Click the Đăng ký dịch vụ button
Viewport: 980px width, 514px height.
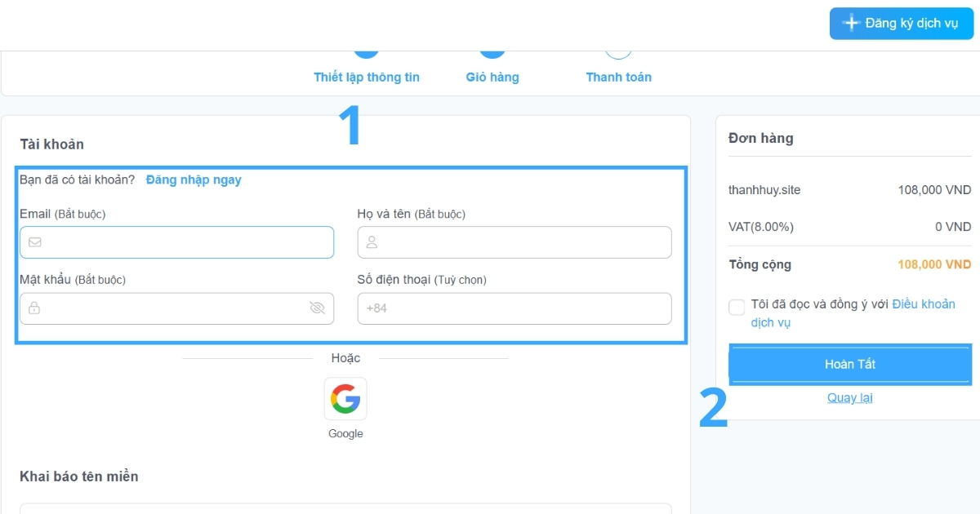(x=902, y=23)
